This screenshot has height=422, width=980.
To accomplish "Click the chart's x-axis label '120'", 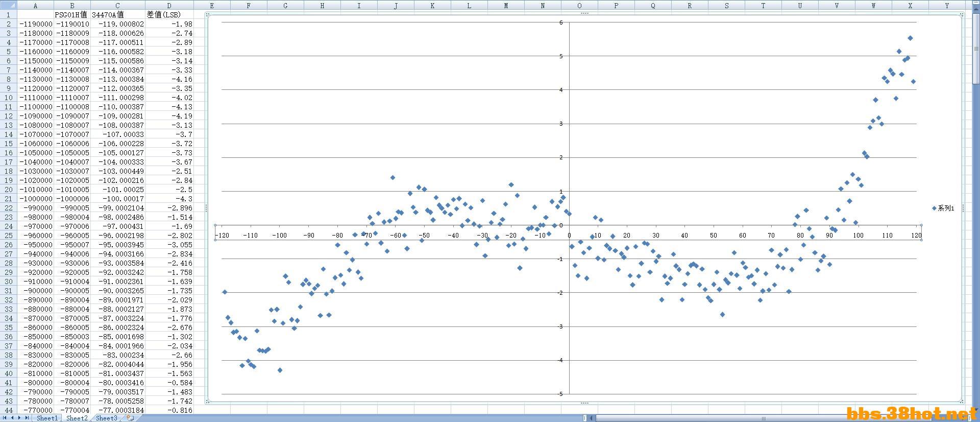I will pyautogui.click(x=917, y=236).
